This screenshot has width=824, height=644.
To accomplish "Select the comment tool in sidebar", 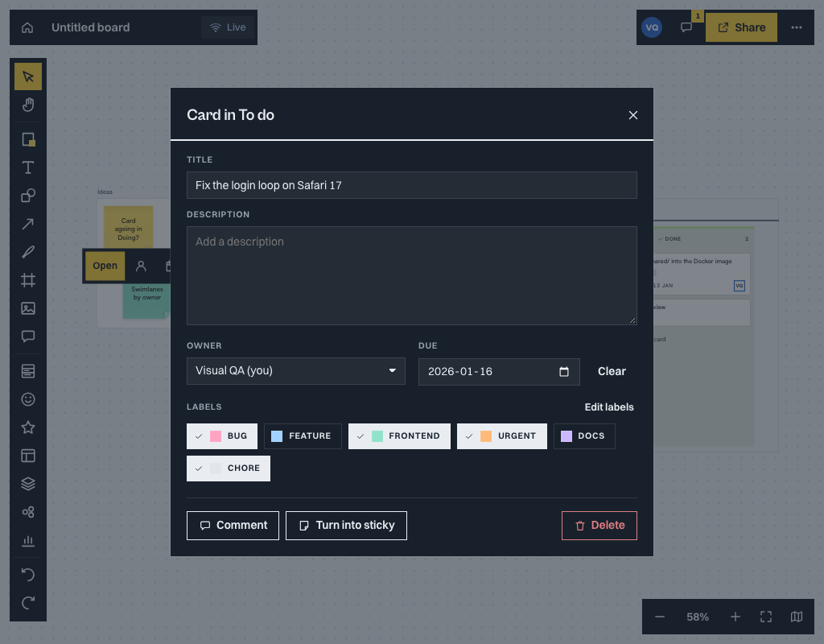I will pyautogui.click(x=28, y=336).
